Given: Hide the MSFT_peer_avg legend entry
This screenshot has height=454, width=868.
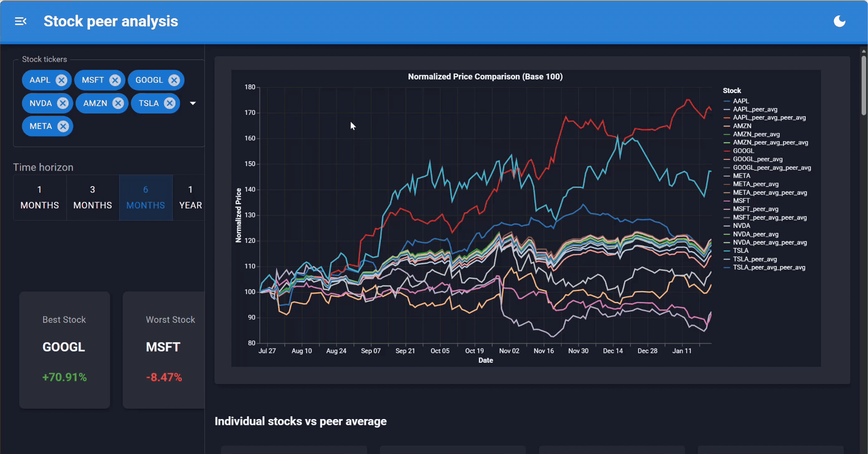Looking at the screenshot, I should pos(756,209).
